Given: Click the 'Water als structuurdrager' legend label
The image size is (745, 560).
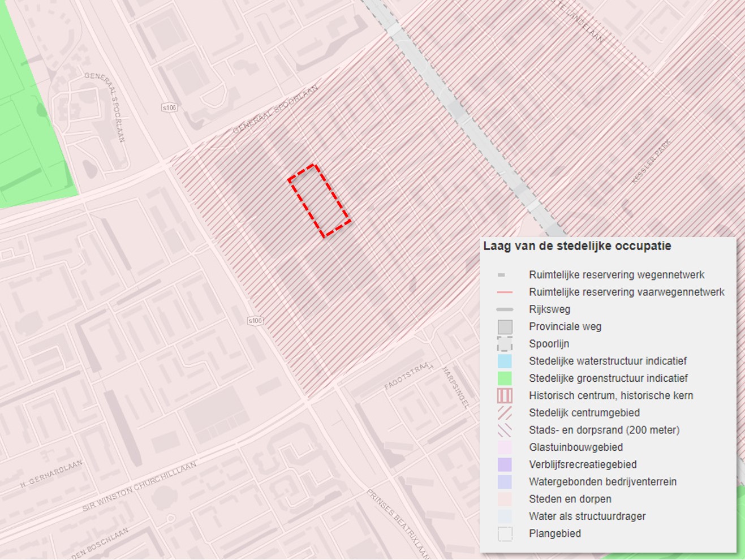Looking at the screenshot, I should point(587,516).
